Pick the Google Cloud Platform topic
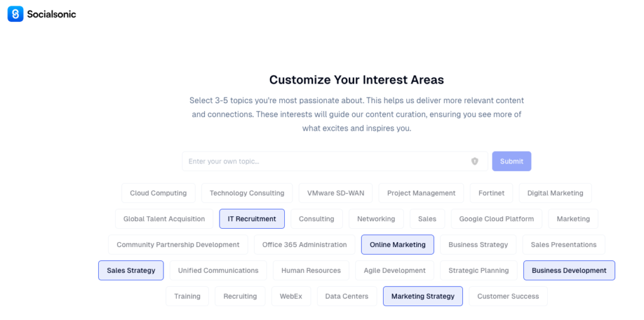The width and height of the screenshot is (644, 320). point(496,219)
